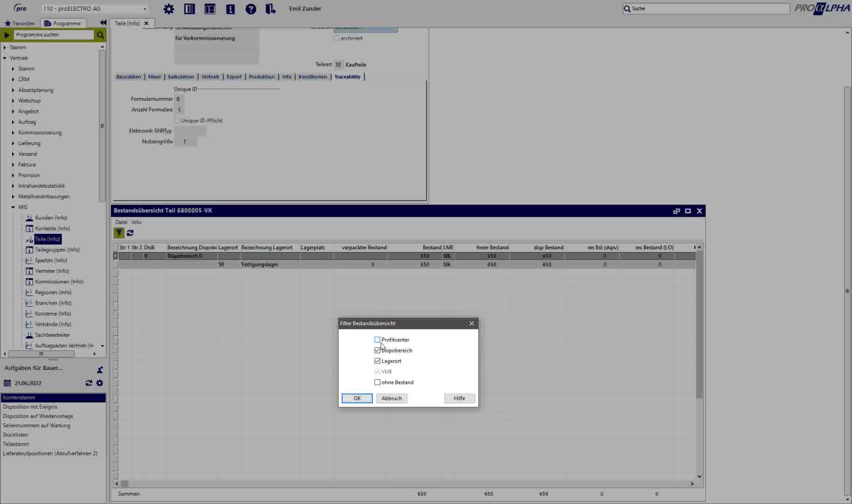Screen dimensions: 852x504
Task: Collapse the sidebar with double-arrow icon
Action: pyautogui.click(x=103, y=23)
